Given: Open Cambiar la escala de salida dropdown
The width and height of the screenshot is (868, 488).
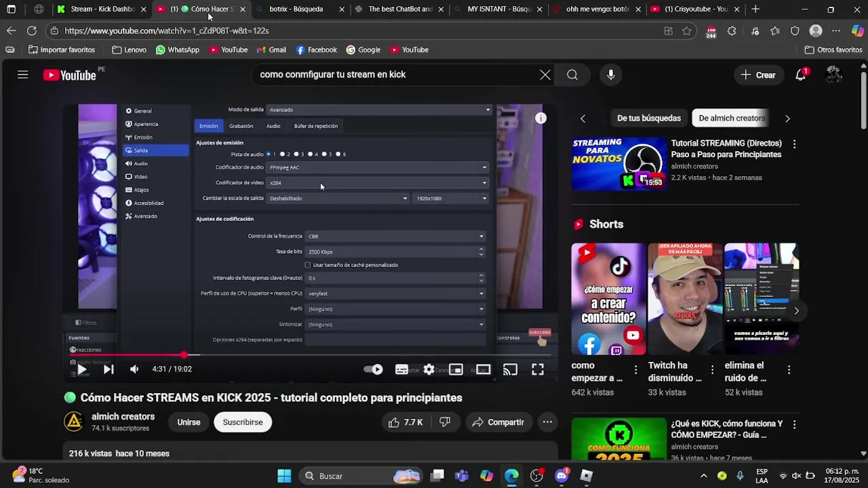Looking at the screenshot, I should (338, 199).
